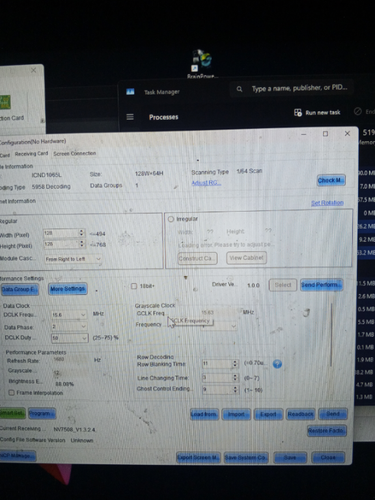Open More Settings
This screenshot has height=500, width=375.
(x=68, y=289)
